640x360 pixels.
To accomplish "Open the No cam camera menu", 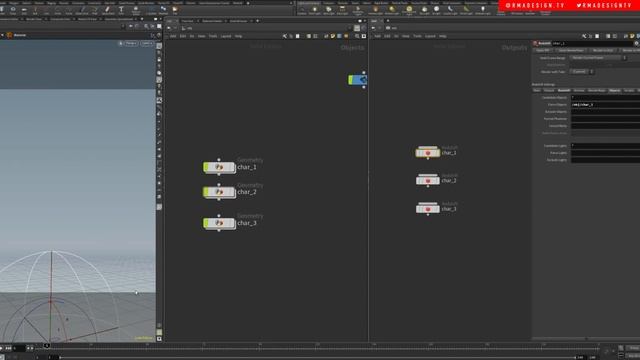I will pos(146,43).
